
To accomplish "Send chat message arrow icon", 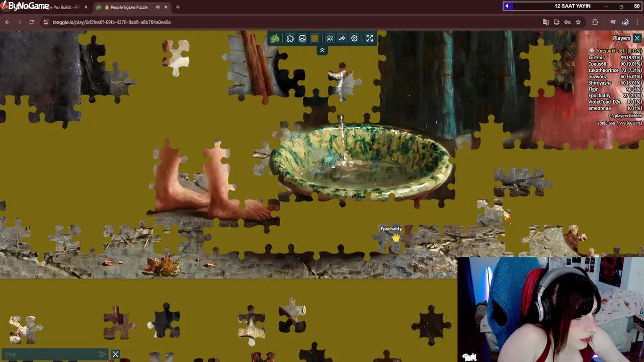I will (103, 354).
